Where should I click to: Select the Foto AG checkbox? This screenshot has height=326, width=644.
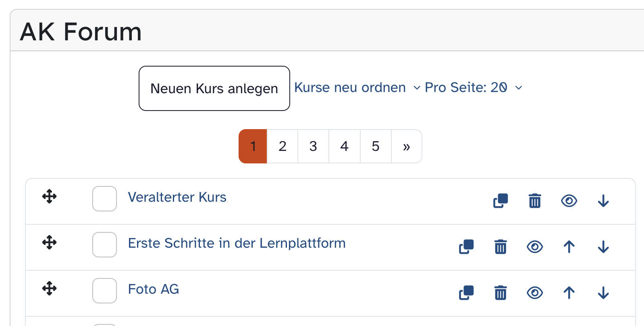[104, 290]
